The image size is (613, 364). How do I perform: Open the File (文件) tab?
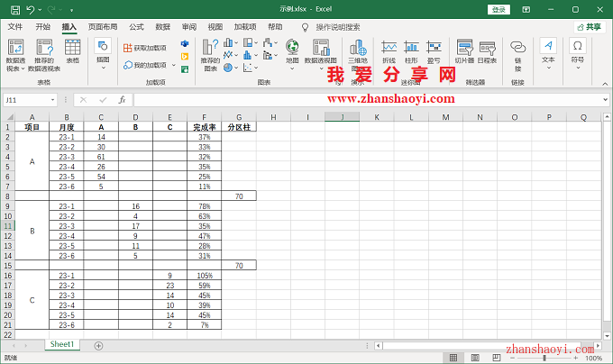(15, 27)
